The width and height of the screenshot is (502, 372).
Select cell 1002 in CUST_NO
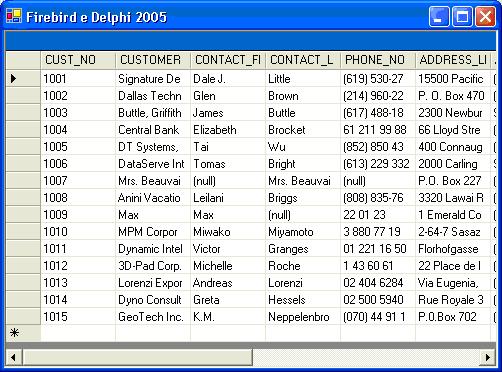(x=78, y=96)
